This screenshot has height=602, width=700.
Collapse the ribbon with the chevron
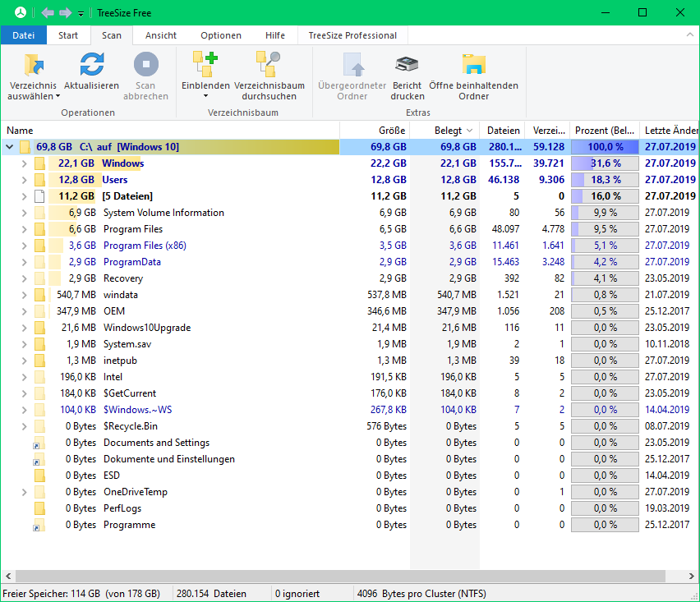pos(690,34)
